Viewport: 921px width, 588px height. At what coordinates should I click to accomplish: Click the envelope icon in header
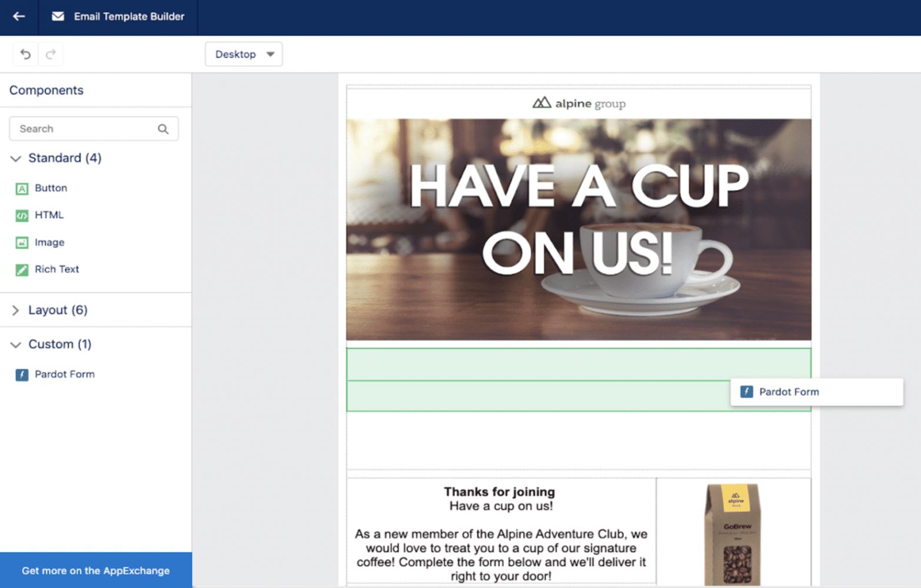(x=58, y=16)
